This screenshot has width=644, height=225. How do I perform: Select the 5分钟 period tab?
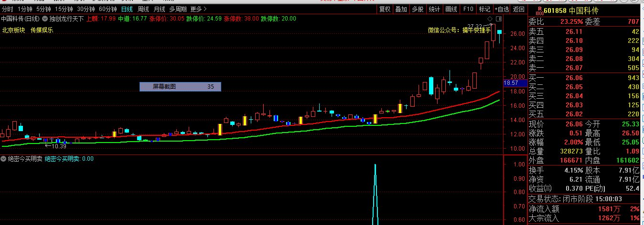tap(43, 9)
